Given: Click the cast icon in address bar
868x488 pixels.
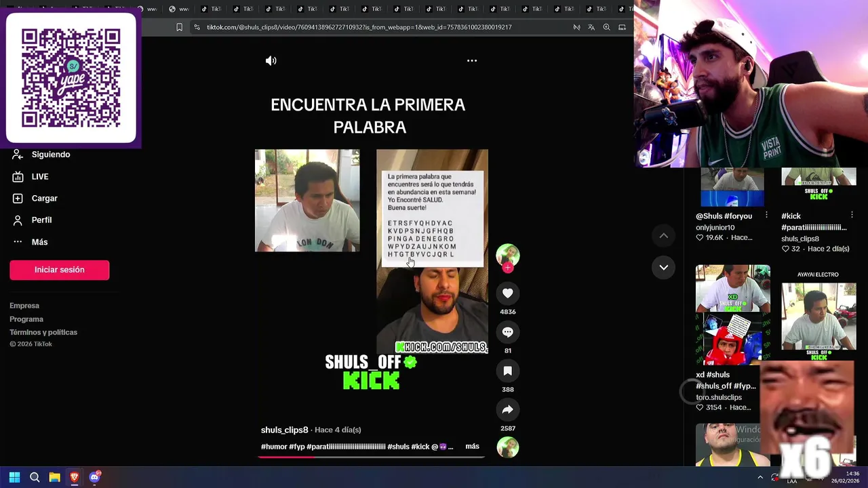Looking at the screenshot, I should click(622, 27).
